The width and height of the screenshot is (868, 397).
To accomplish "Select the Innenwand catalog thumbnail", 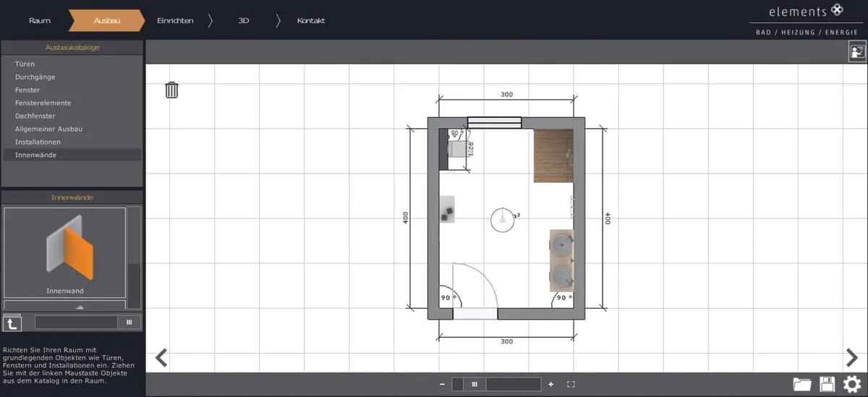I will click(x=65, y=252).
